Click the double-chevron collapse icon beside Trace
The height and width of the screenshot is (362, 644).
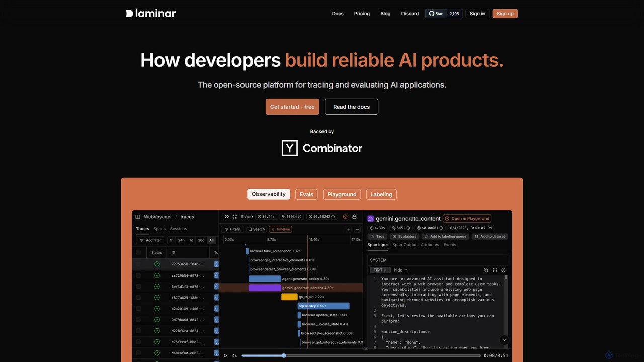click(x=226, y=217)
